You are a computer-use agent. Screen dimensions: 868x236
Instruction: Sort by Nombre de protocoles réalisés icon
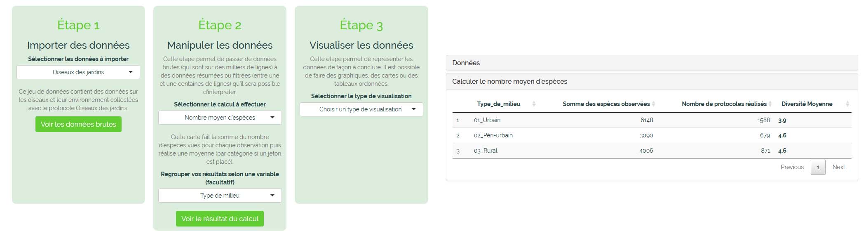tap(770, 104)
